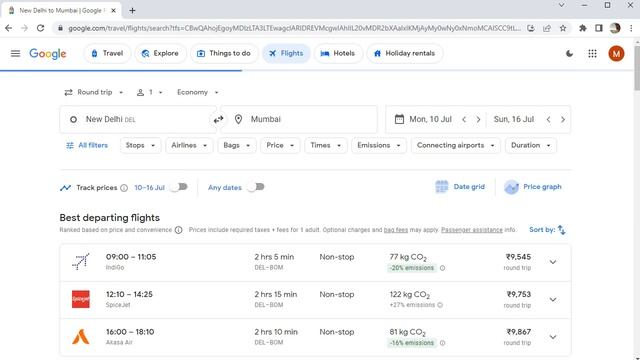The image size is (640, 360).
Task: Switch to the Things to do tab
Action: (224, 53)
